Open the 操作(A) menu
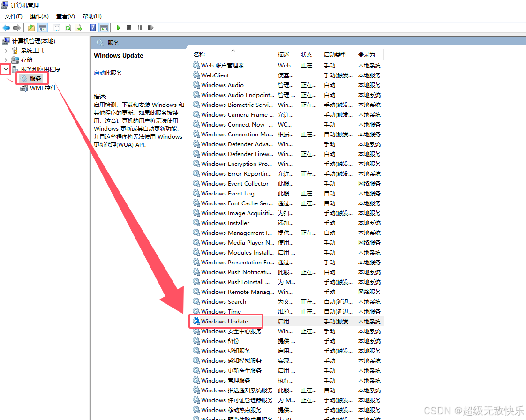Screen dimensions: 526x420 tap(39, 16)
